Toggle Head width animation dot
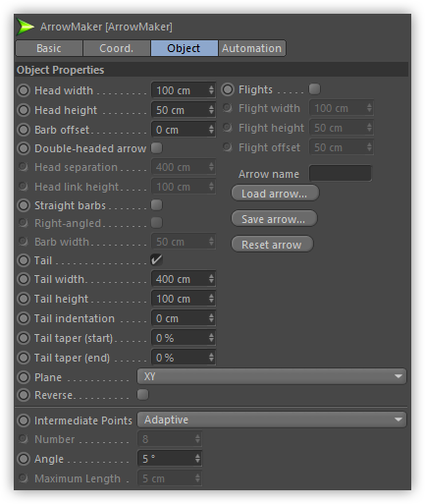The height and width of the screenshot is (504, 425). (x=24, y=90)
